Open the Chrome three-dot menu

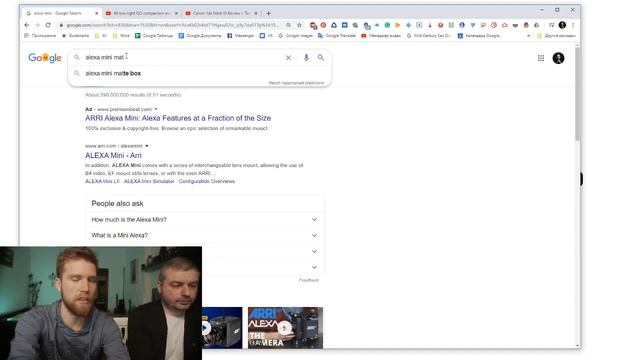tap(573, 25)
